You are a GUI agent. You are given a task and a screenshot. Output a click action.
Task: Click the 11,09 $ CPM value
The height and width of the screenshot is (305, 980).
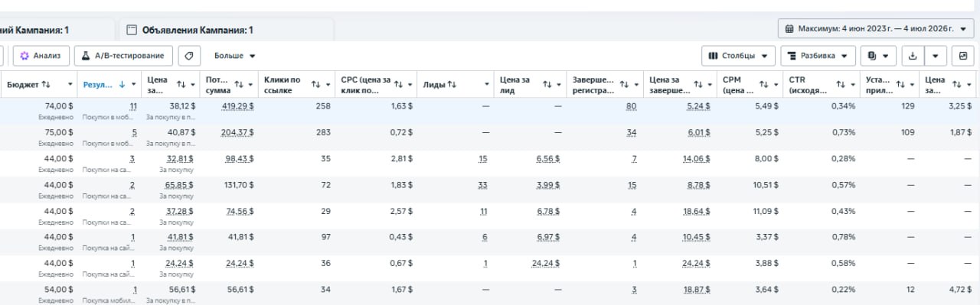click(765, 210)
